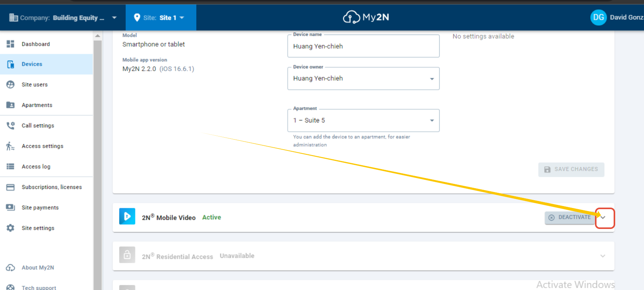The height and width of the screenshot is (290, 644).
Task: Click the 2N Mobile Video service icon
Action: [x=127, y=217]
